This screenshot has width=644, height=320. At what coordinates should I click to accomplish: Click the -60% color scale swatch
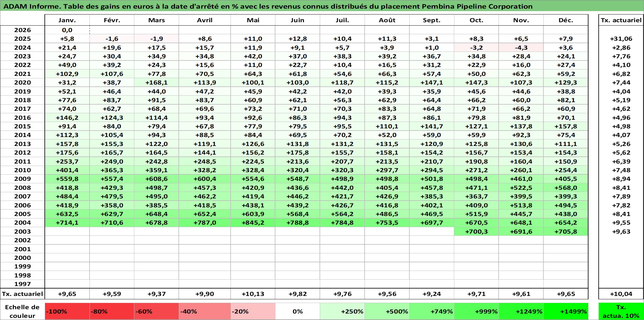tap(157, 311)
